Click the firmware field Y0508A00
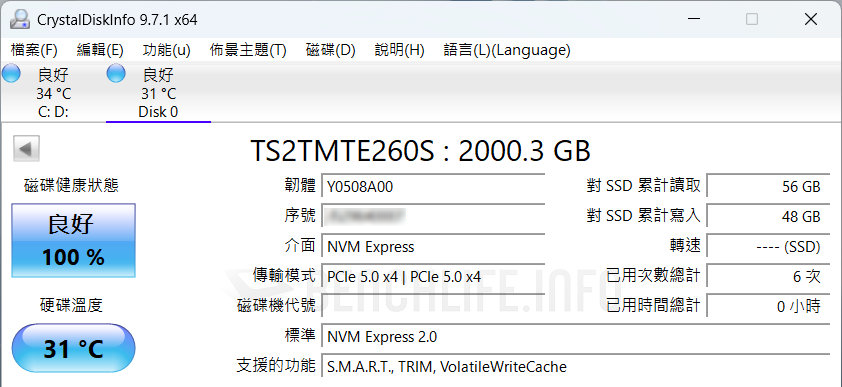This screenshot has height=387, width=842. [433, 186]
